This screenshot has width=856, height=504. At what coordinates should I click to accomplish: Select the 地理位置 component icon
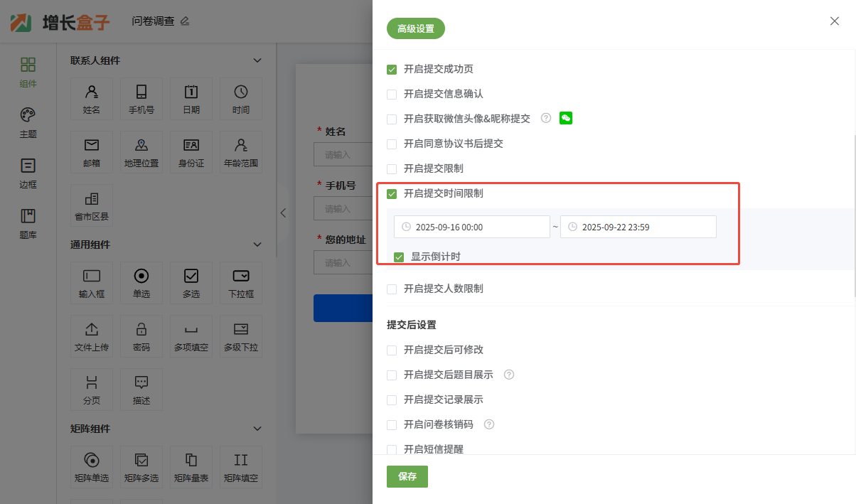tap(141, 152)
